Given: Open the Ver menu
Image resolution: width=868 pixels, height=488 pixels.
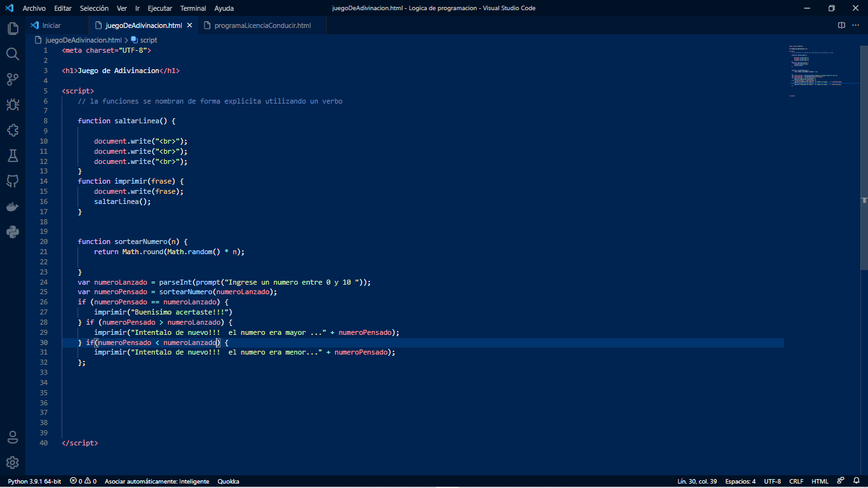Looking at the screenshot, I should tap(122, 8).
